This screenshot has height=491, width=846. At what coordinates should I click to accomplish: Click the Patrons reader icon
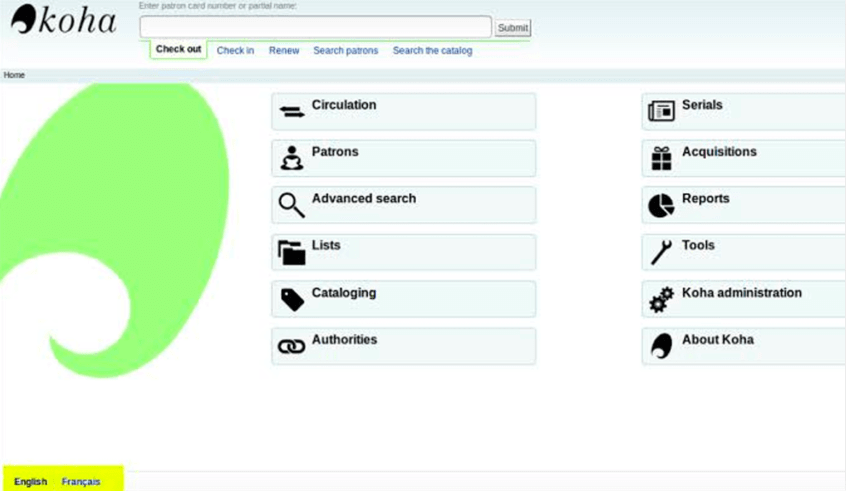(x=292, y=158)
